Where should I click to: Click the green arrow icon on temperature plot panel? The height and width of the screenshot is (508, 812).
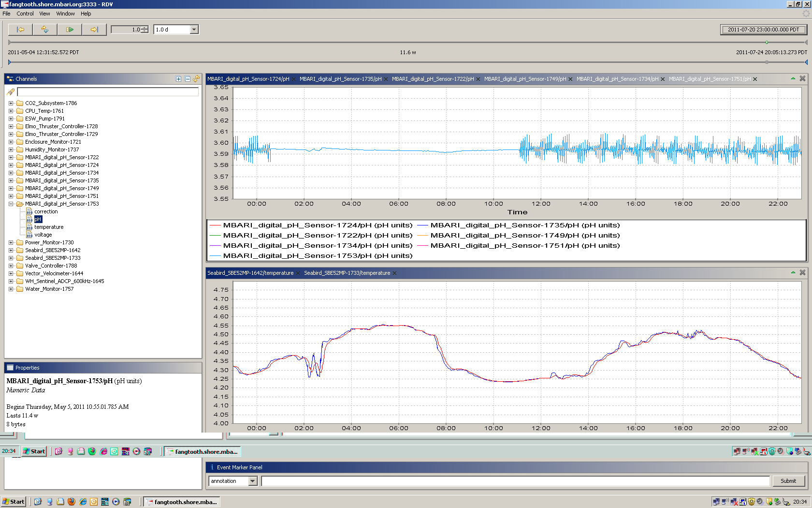pyautogui.click(x=793, y=272)
